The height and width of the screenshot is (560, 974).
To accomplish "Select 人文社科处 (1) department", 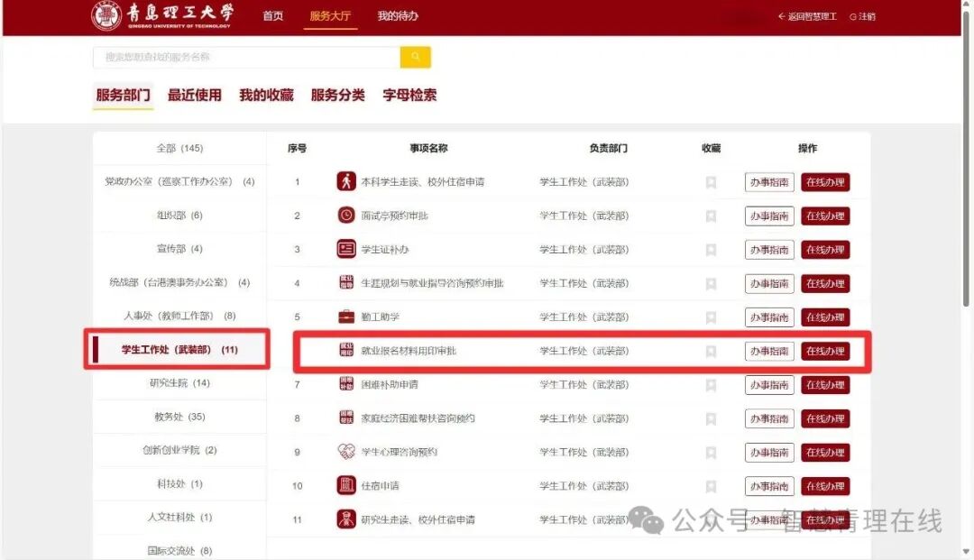I will point(179,517).
